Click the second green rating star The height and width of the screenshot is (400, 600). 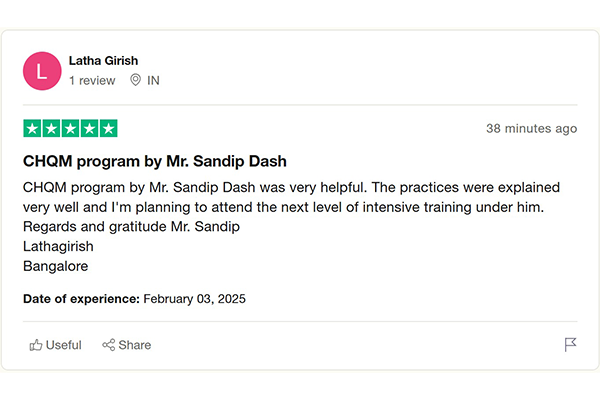click(51, 128)
